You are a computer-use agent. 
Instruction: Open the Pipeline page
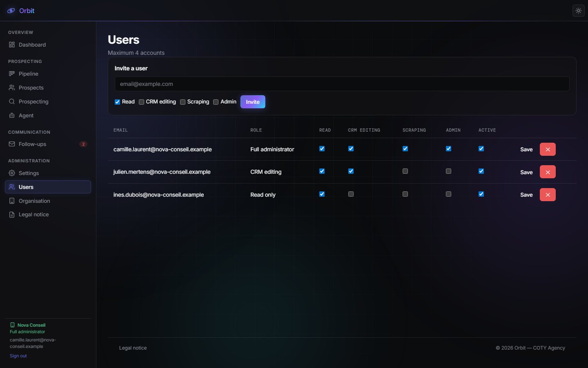(x=48, y=74)
